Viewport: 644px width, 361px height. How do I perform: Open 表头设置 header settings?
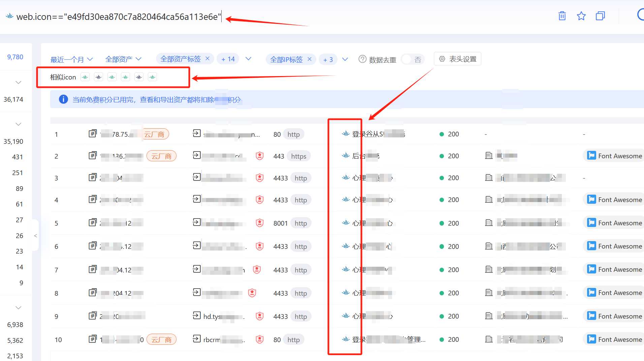[x=457, y=59]
